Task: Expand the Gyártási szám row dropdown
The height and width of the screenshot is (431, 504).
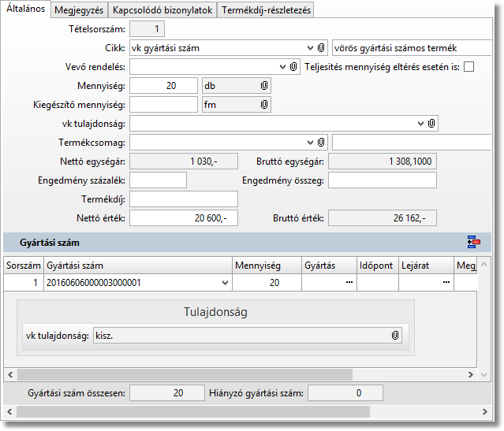Action: point(225,283)
